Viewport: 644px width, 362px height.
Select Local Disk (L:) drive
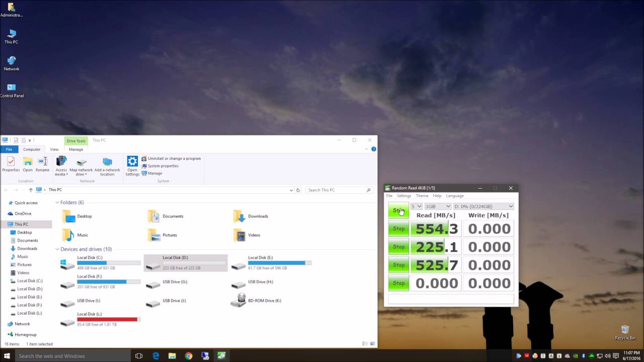click(101, 319)
